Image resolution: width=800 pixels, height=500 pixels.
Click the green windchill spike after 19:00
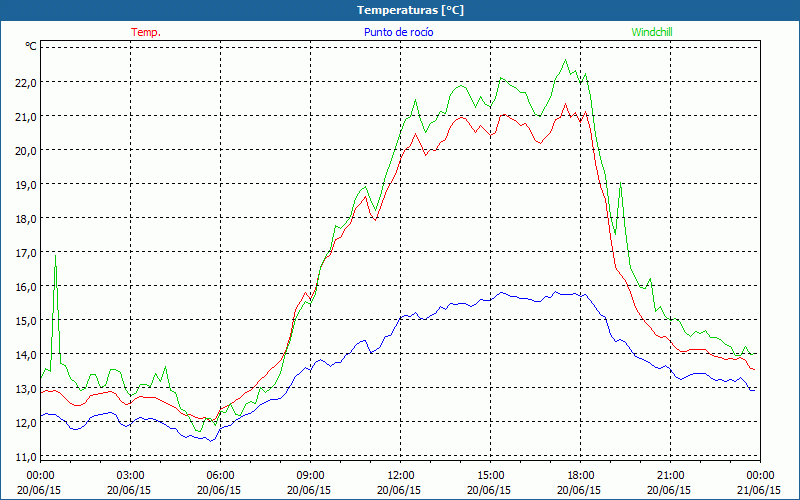[x=621, y=184]
